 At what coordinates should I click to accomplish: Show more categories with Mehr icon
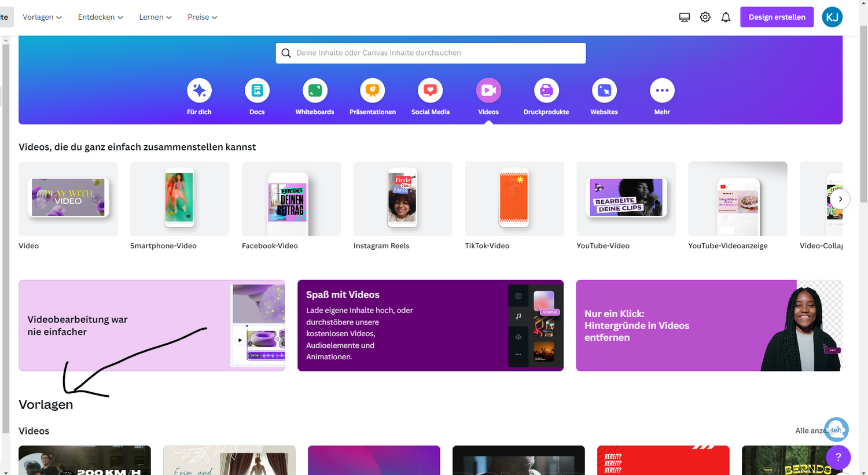662,91
